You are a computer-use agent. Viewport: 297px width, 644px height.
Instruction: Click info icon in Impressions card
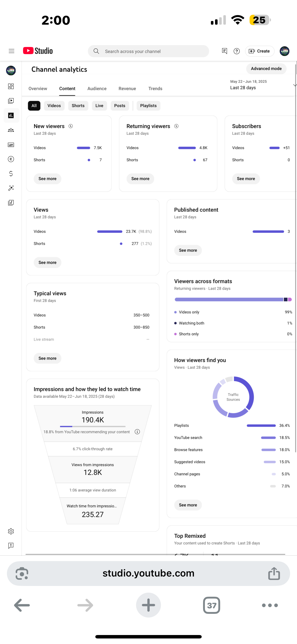[x=137, y=432]
